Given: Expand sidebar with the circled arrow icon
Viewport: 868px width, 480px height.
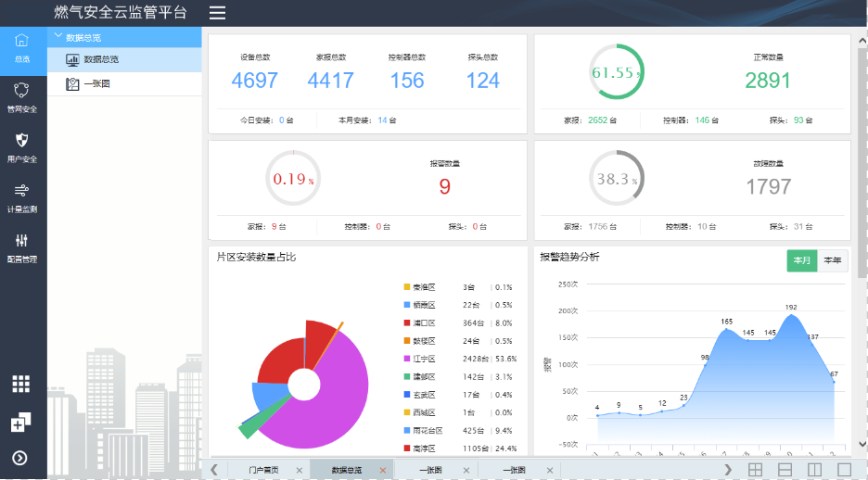Looking at the screenshot, I should pos(20,458).
